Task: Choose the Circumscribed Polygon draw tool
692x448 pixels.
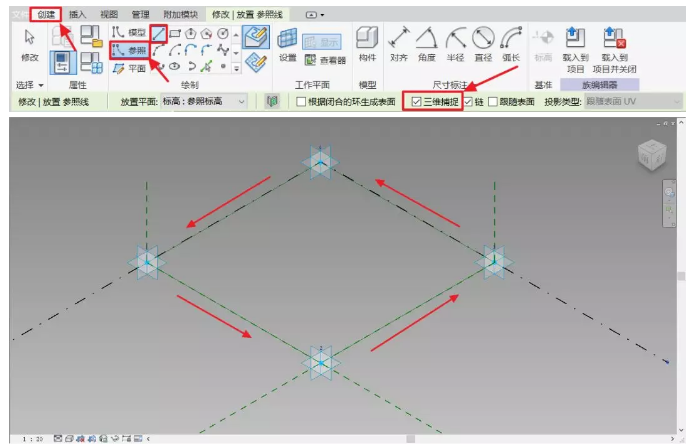Action: (x=207, y=34)
